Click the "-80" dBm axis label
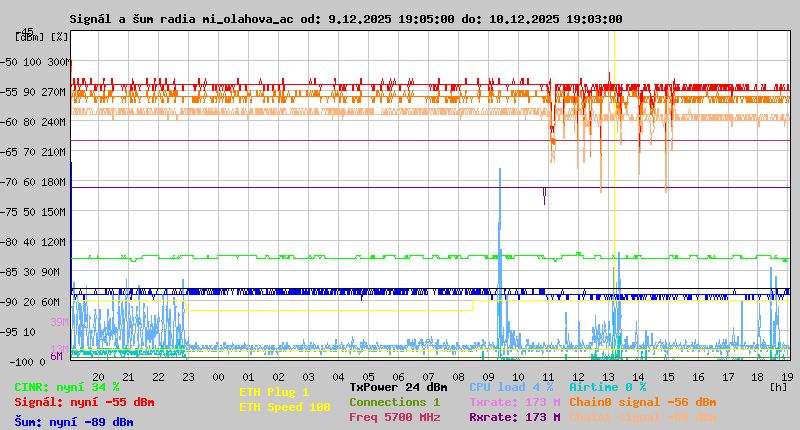Screen dimensions: 800x430 (x=9, y=242)
